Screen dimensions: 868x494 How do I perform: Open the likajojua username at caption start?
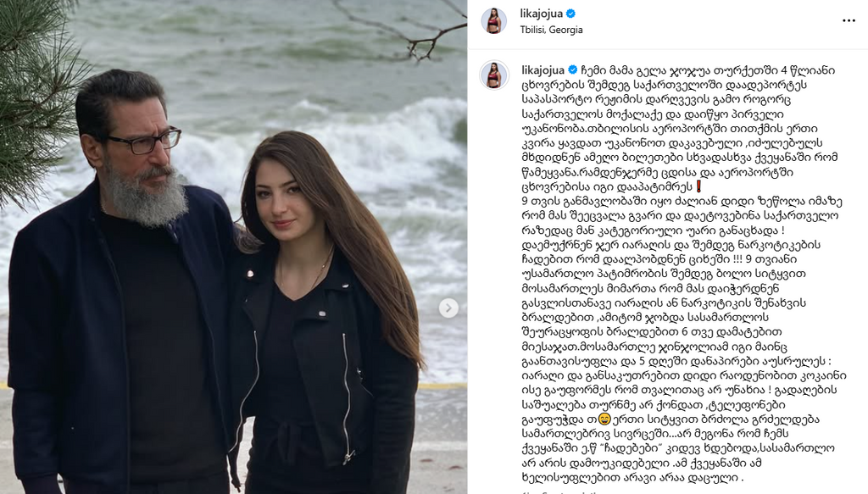click(x=543, y=69)
